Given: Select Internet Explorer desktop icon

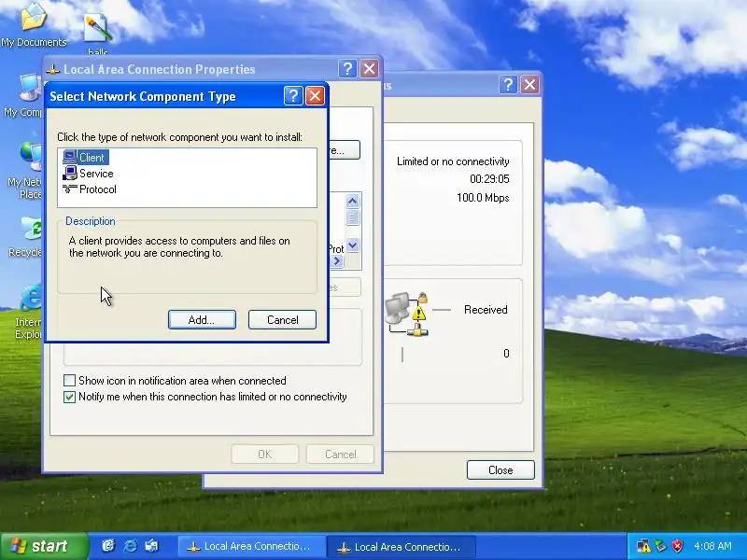Looking at the screenshot, I should pos(28,312).
